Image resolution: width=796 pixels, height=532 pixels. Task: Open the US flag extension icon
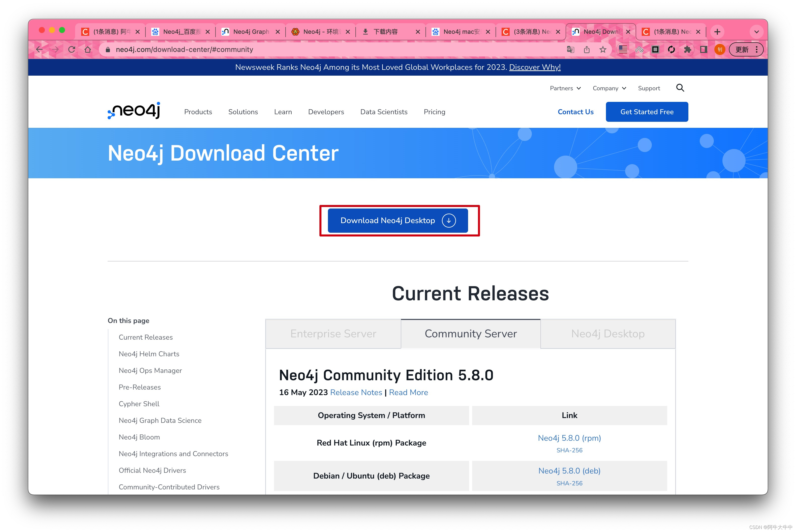click(x=623, y=49)
